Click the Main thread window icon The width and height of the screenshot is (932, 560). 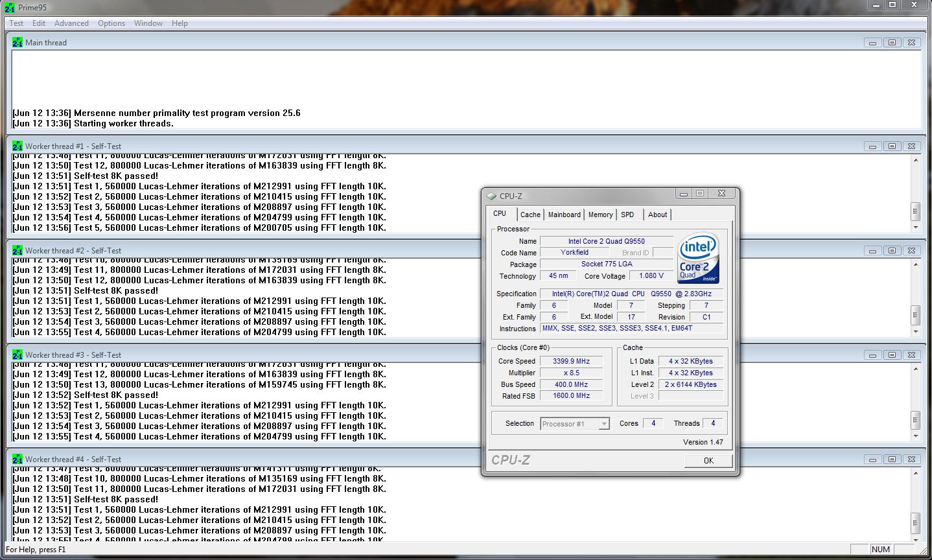pyautogui.click(x=17, y=43)
